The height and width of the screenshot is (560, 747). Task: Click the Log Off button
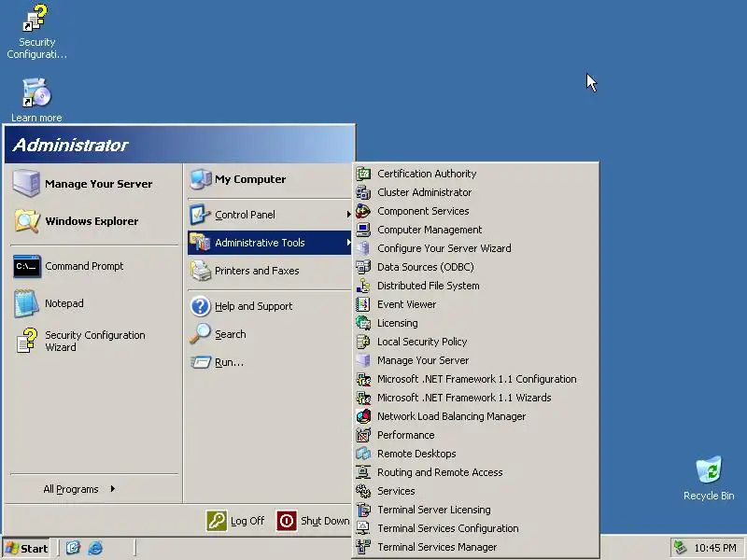tap(235, 521)
